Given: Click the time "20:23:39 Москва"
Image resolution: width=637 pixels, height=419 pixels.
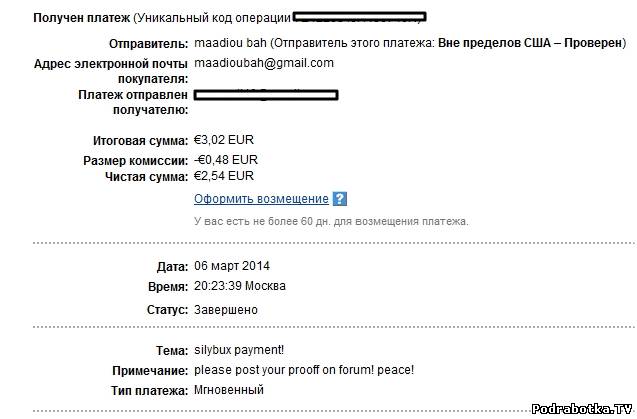Looking at the screenshot, I should coord(239,286).
